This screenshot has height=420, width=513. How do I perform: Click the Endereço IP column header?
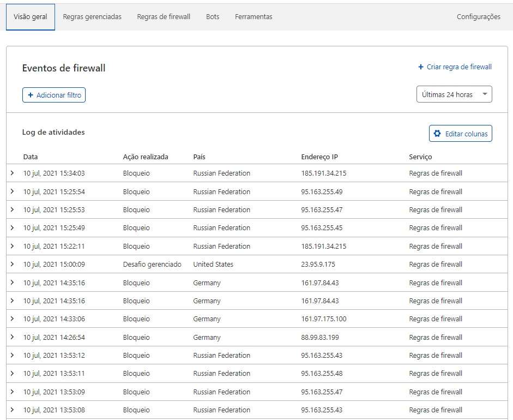[319, 157]
